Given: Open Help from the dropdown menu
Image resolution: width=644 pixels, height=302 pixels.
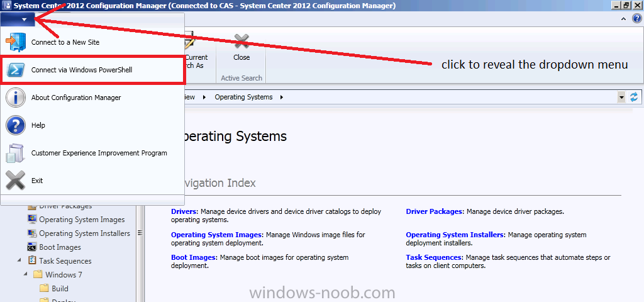Looking at the screenshot, I should point(38,125).
